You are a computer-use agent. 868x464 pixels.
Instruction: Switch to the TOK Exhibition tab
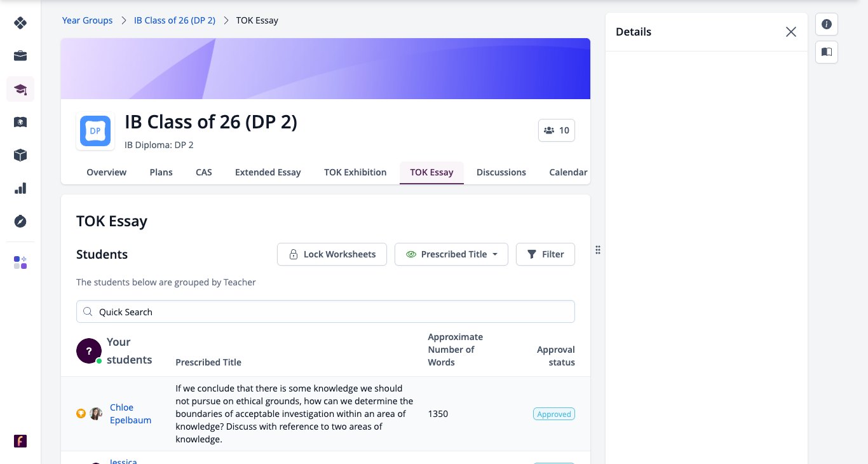(355, 172)
